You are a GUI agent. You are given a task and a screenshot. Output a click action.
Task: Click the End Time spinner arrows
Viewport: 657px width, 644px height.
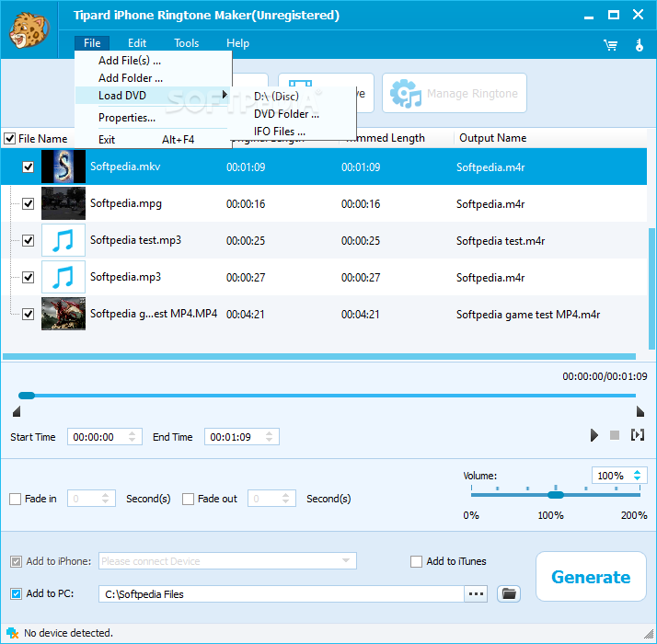point(269,437)
